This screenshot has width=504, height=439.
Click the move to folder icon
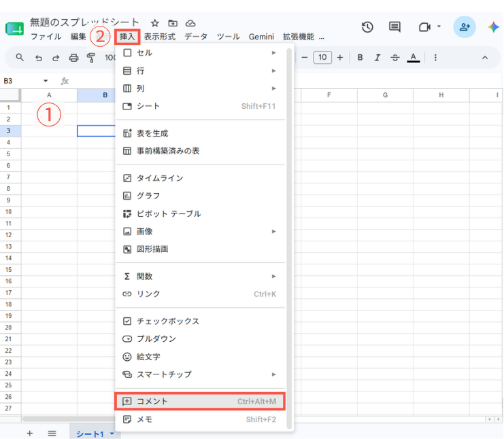tap(173, 23)
